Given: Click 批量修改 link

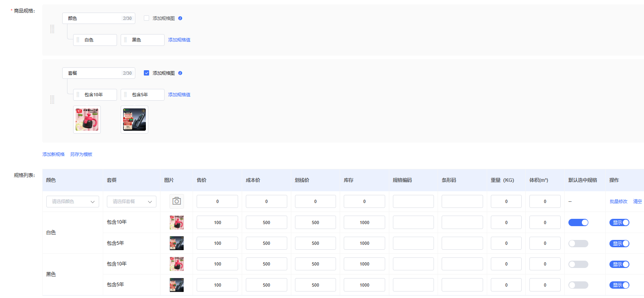Looking at the screenshot, I should click(x=618, y=201).
